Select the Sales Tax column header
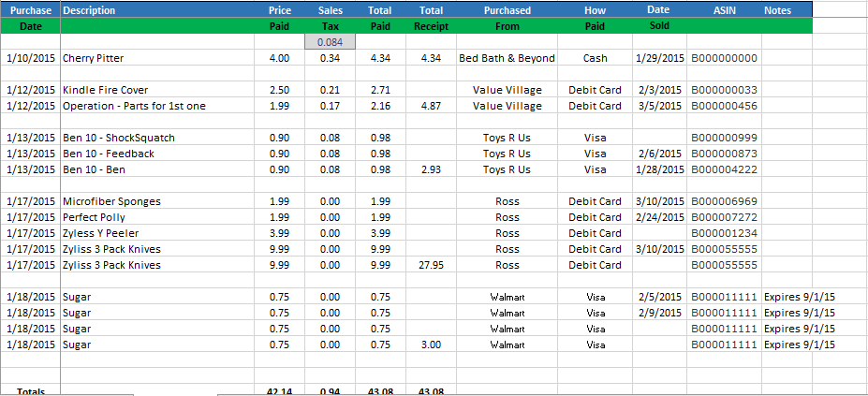This screenshot has width=868, height=396. pyautogui.click(x=330, y=18)
